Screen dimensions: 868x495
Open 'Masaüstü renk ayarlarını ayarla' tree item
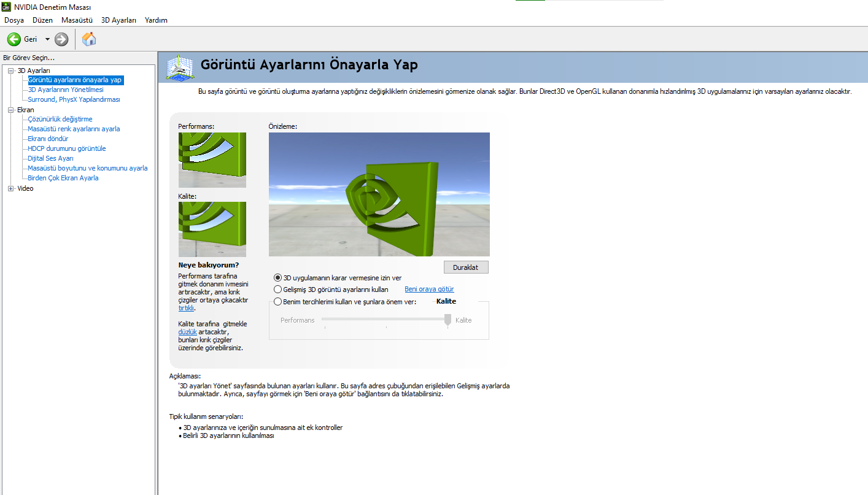tap(74, 129)
